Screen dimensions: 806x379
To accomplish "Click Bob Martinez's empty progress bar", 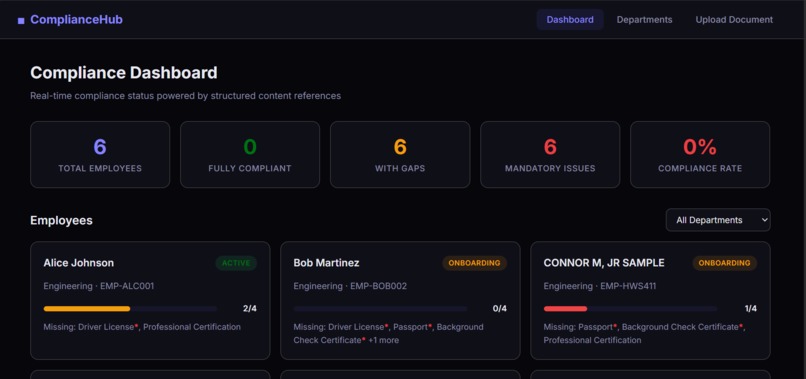I will [380, 309].
